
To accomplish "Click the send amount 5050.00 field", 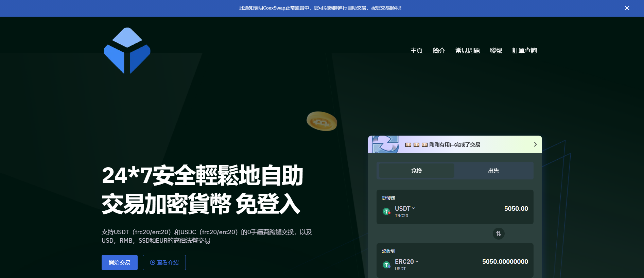I will point(516,208).
